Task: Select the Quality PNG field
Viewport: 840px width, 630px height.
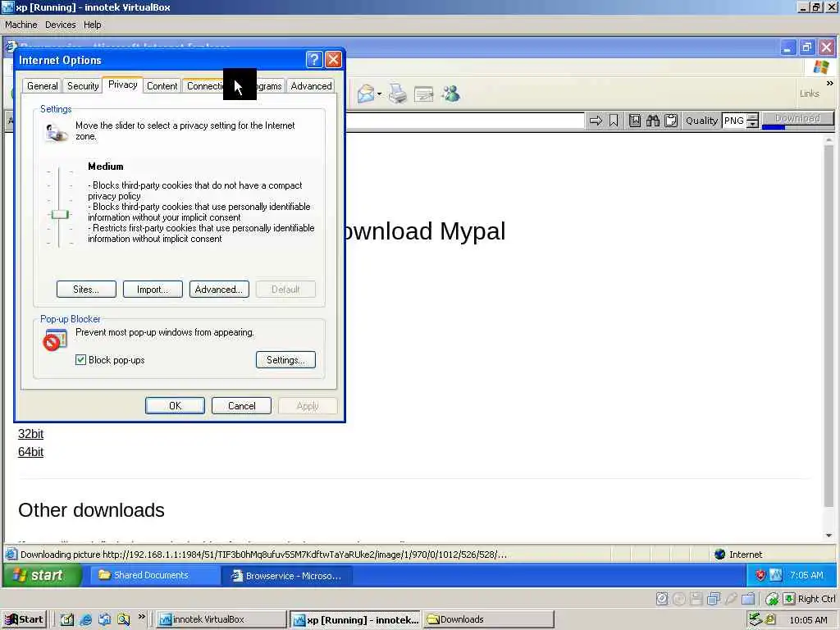Action: pos(734,121)
